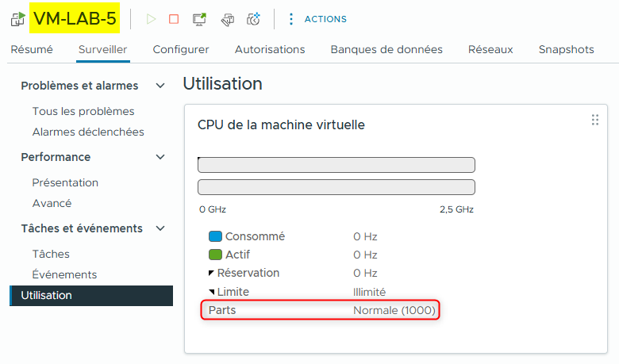Viewport: 619px width, 364px height.
Task: Open the ACTIONS menu
Action: tap(317, 19)
